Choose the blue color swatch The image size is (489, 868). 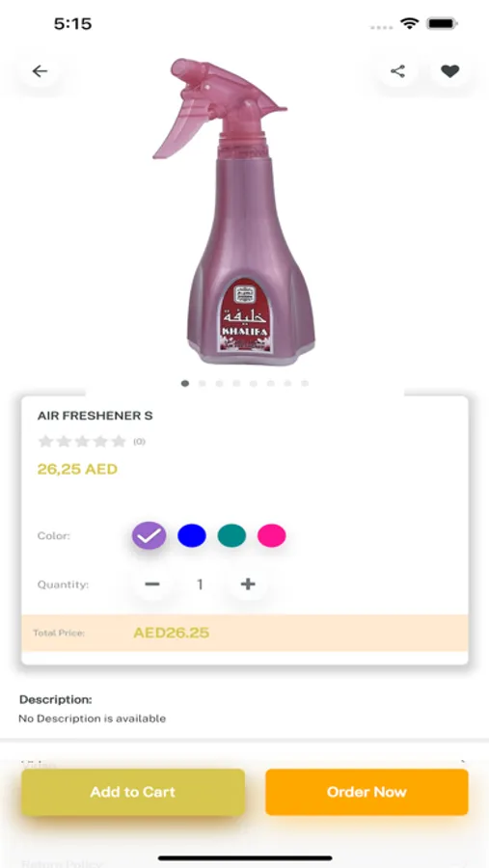[192, 535]
